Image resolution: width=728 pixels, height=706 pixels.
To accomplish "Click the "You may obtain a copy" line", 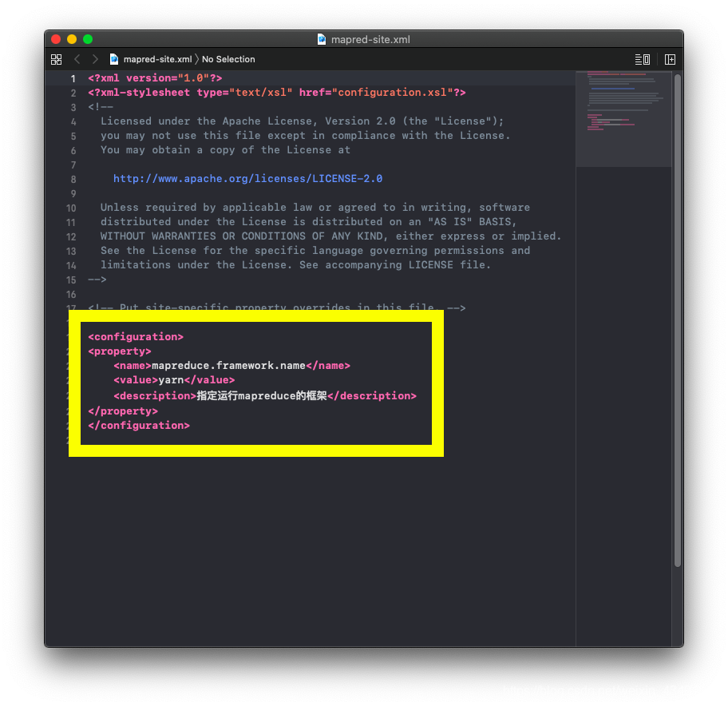I will (225, 150).
